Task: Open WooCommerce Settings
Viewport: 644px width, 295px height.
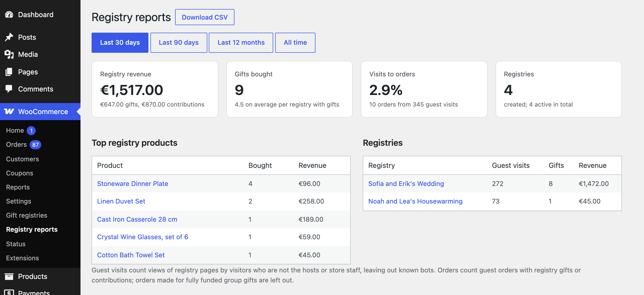Action: [19, 201]
